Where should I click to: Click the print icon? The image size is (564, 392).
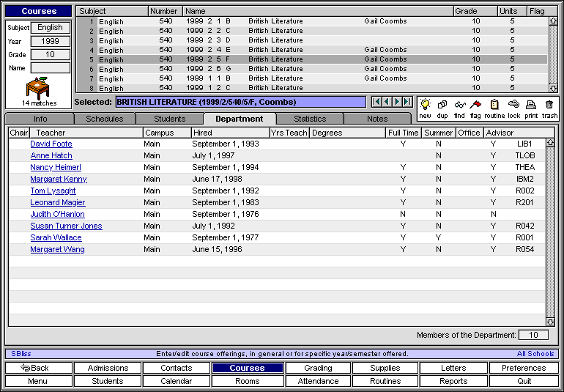click(x=531, y=105)
